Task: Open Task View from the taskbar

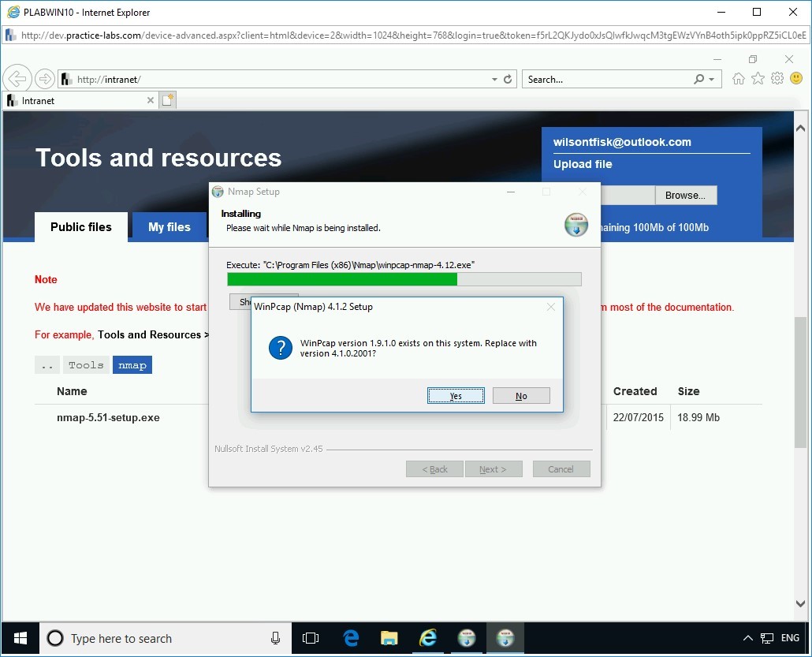Action: [311, 638]
